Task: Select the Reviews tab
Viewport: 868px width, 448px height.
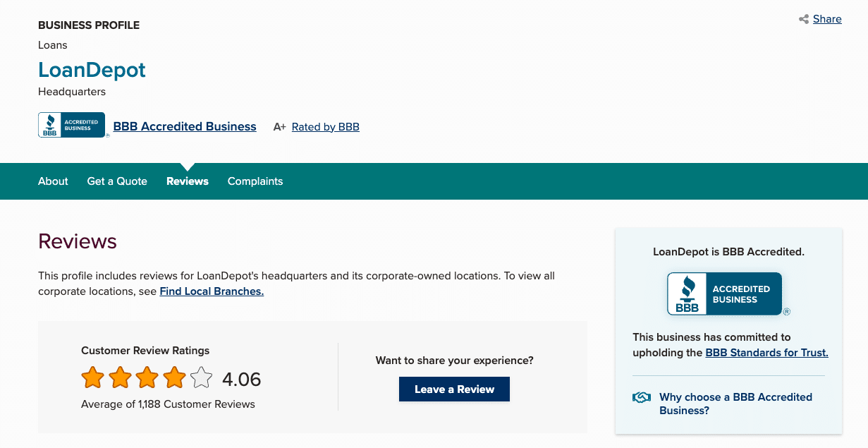Action: click(x=188, y=181)
